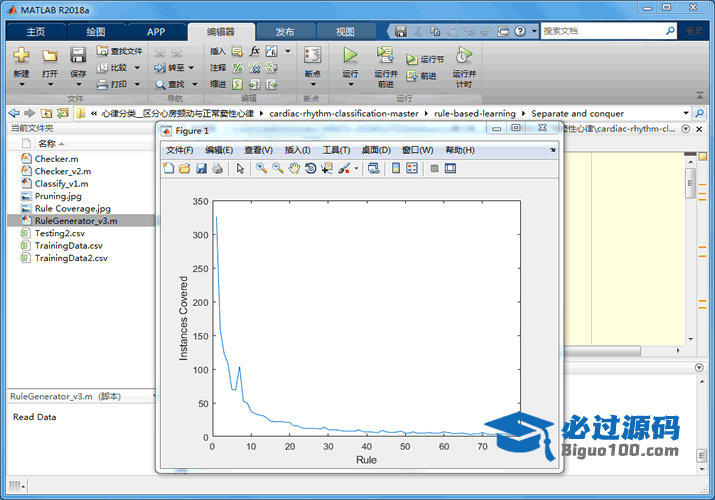Click the 前进 (Advance) button
715x500 pixels.
pos(422,76)
